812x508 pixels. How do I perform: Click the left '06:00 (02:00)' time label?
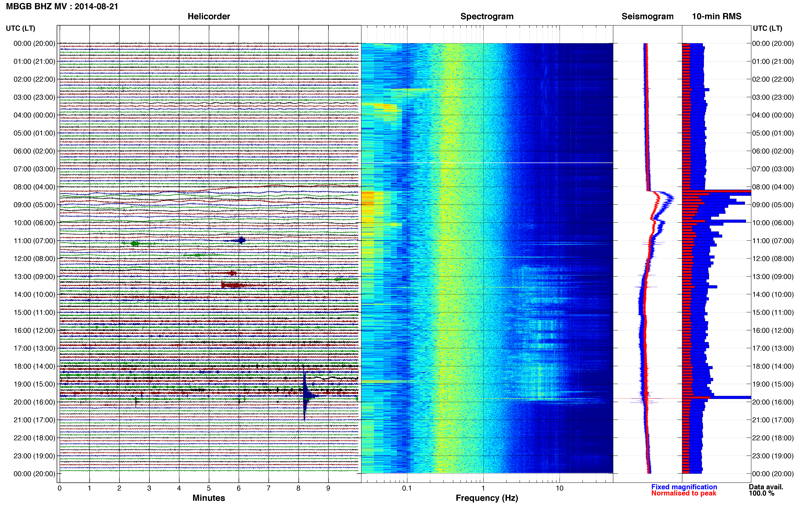click(x=34, y=151)
